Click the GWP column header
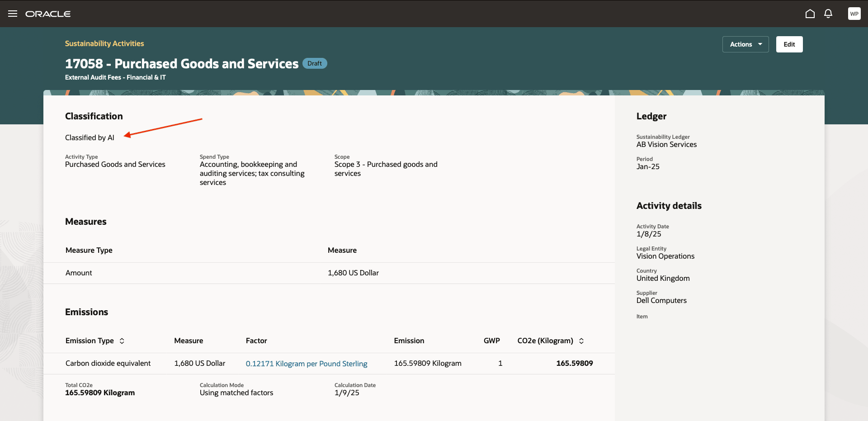868x421 pixels. pyautogui.click(x=492, y=341)
